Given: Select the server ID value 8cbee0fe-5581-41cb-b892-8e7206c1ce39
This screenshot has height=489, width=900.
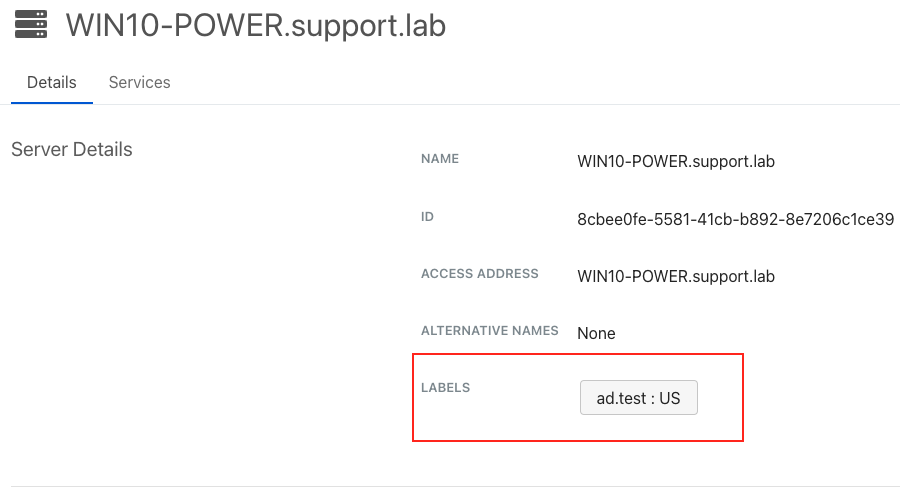Looking at the screenshot, I should point(735,218).
